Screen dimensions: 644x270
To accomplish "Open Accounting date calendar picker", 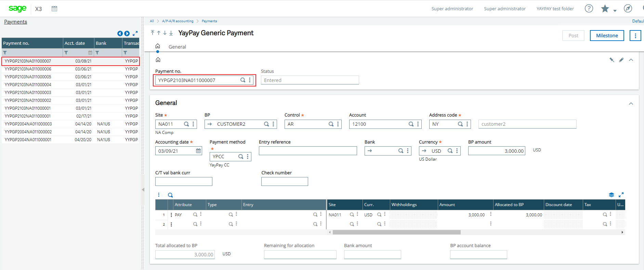I will [x=198, y=151].
